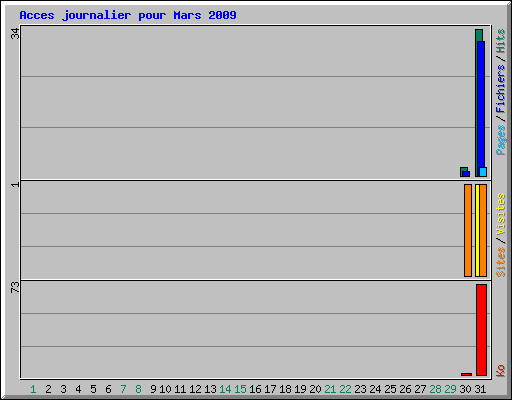This screenshot has height=400, width=512.
Task: Click day label '16' on x-axis
Action: click(x=255, y=389)
